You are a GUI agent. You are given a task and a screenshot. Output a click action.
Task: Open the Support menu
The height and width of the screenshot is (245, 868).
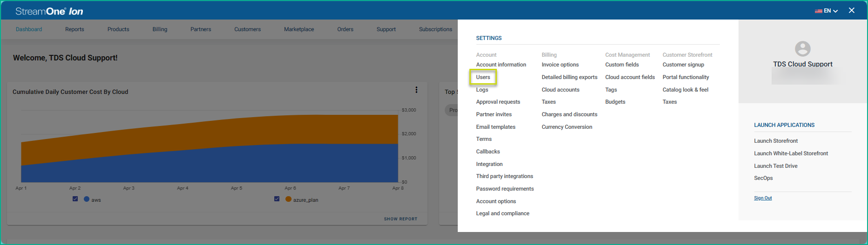[x=386, y=29]
